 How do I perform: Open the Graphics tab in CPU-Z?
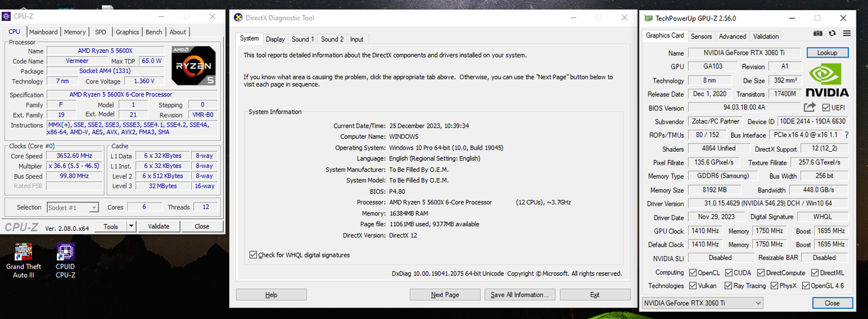tap(127, 32)
